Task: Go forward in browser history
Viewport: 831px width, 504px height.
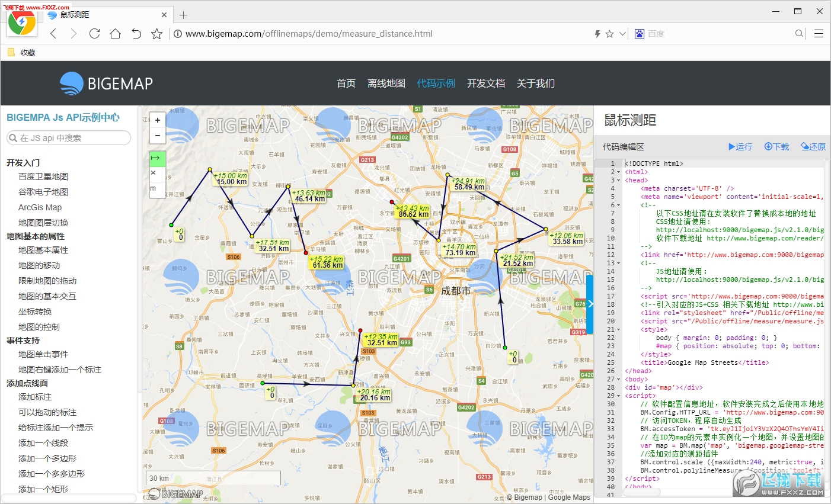Action: tap(73, 34)
